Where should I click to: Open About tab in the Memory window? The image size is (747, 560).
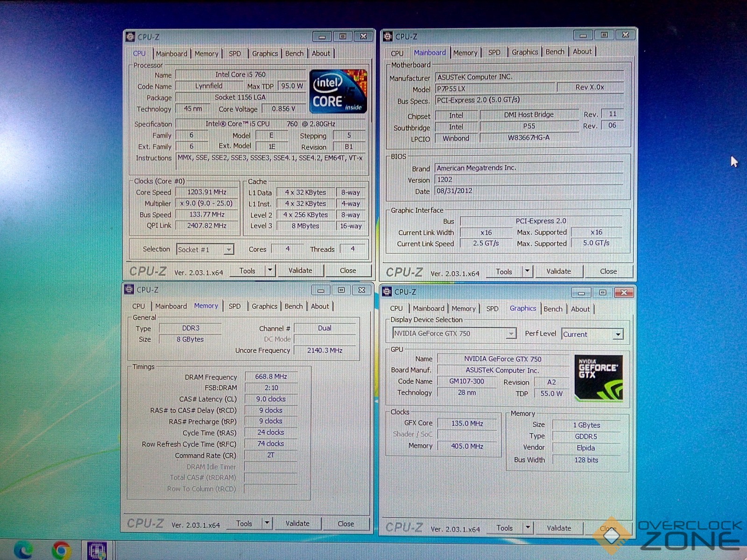pos(320,306)
